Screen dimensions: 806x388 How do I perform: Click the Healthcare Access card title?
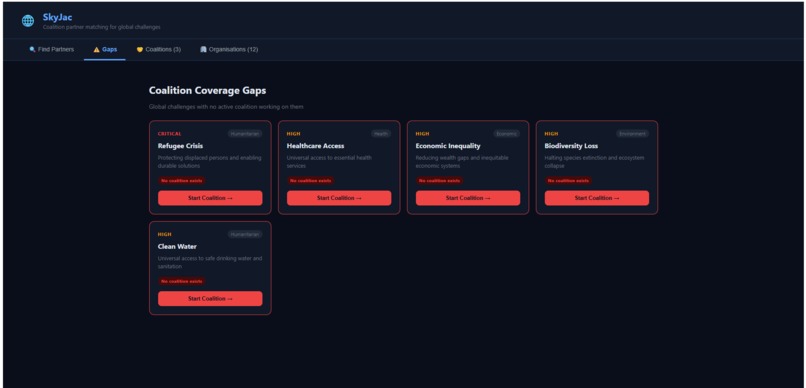click(316, 146)
